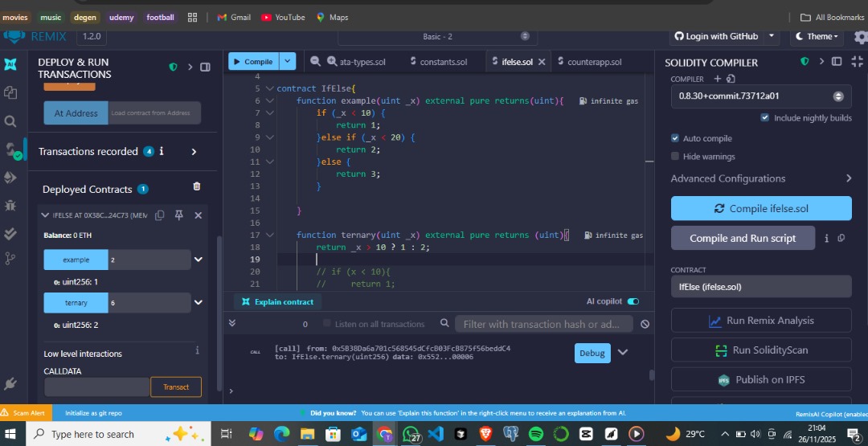Switch to the constants.sol tab
This screenshot has height=446, width=868.
[x=439, y=62]
